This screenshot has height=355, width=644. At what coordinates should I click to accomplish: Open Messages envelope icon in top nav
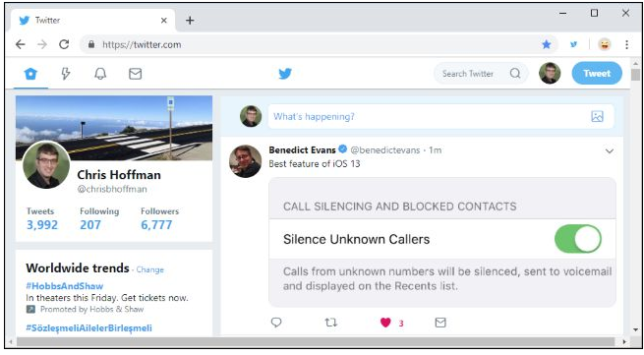pos(135,74)
